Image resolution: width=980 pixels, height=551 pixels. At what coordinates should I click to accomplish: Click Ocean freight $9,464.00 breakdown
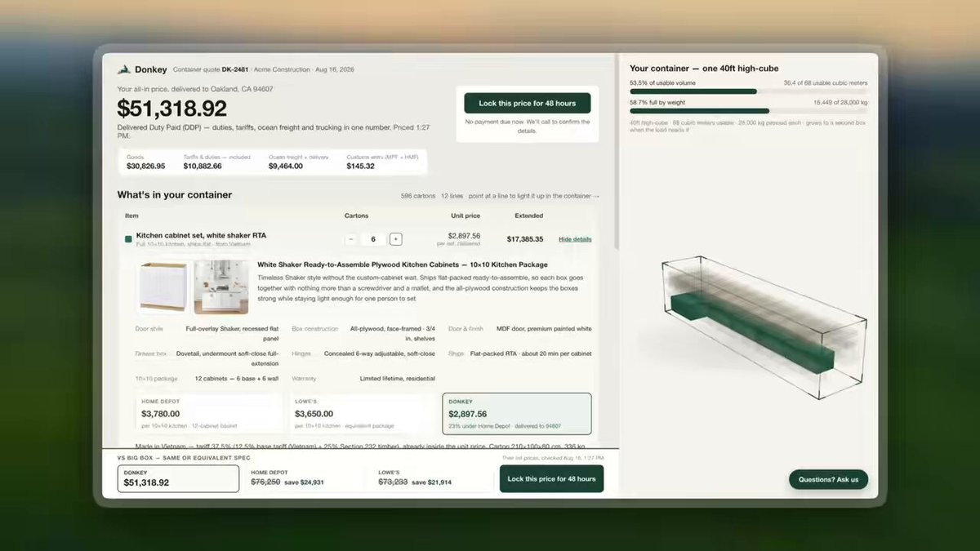click(x=299, y=162)
